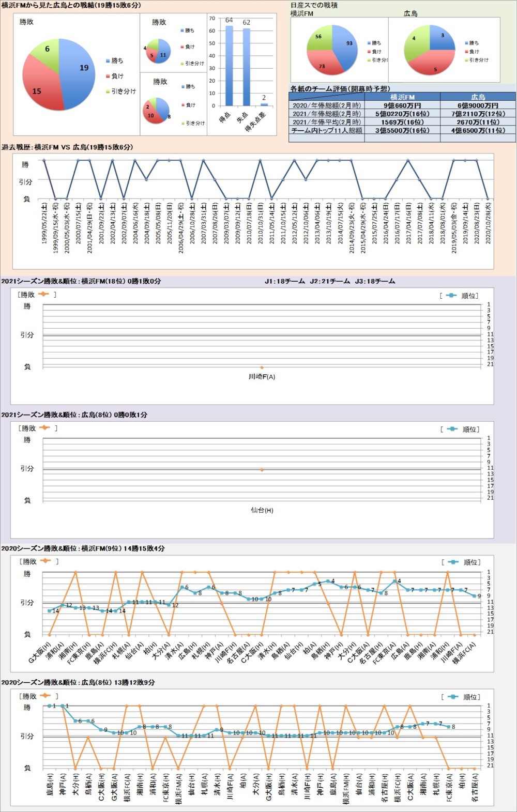Click the heading 日産スでの戦績
The height and width of the screenshot is (812, 517).
[314, 5]
